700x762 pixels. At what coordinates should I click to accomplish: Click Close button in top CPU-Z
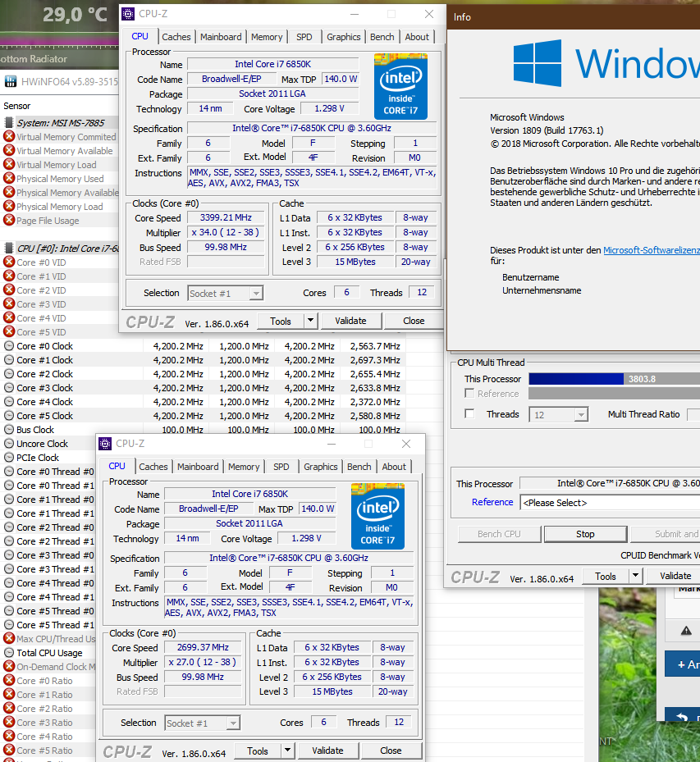click(x=414, y=321)
